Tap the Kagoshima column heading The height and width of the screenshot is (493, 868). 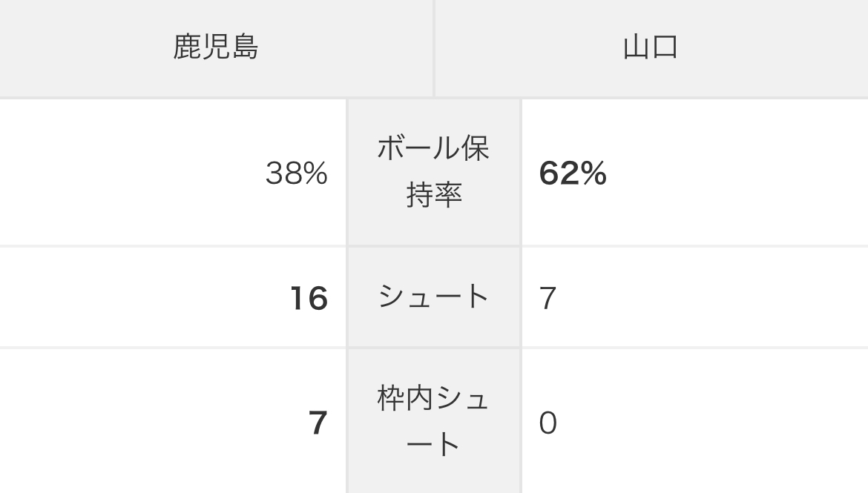216,47
